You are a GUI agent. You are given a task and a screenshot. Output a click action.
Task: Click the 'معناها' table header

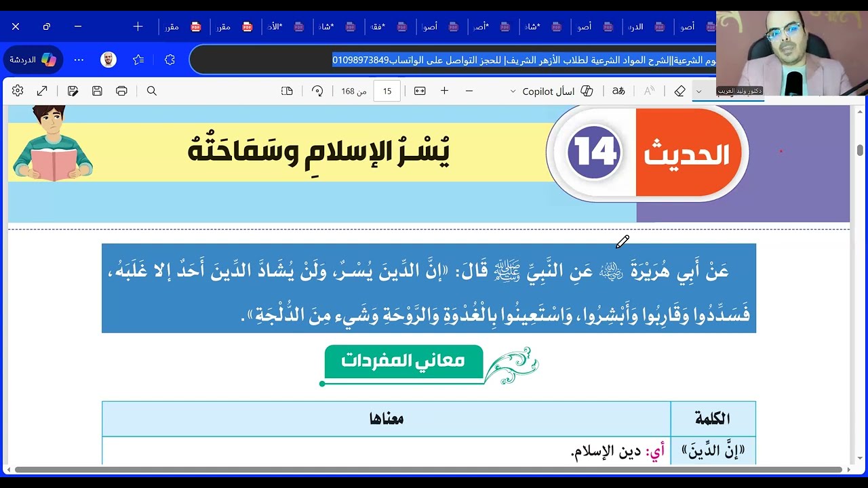pyautogui.click(x=387, y=419)
